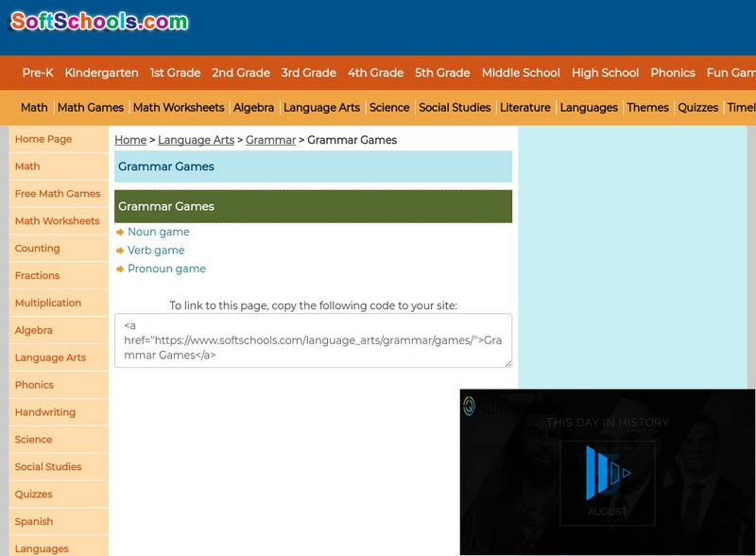Open Language Arts in the subject bar
The width and height of the screenshot is (756, 556).
pos(321,107)
